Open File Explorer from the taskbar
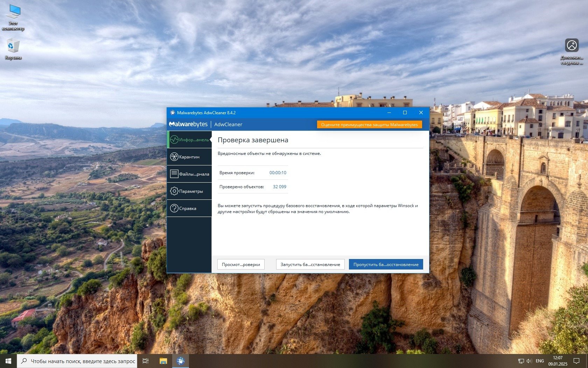 [x=163, y=361]
